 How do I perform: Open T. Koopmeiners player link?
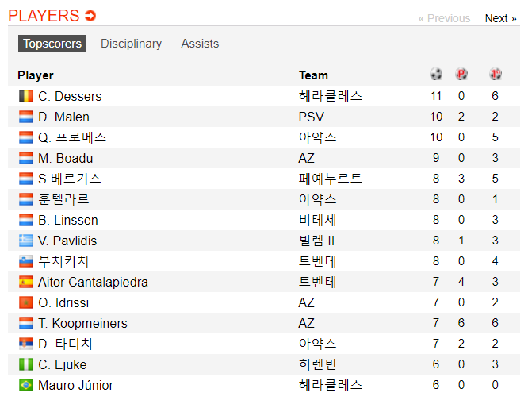tap(82, 323)
